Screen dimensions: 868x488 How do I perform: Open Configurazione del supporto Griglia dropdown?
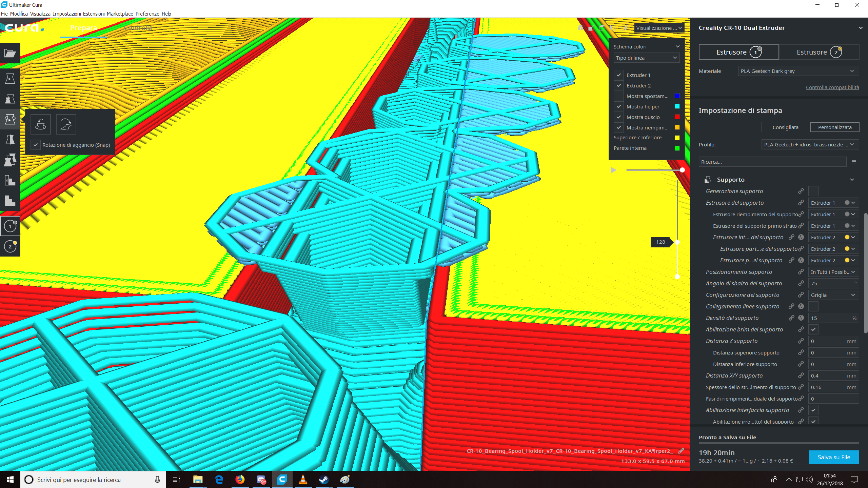(x=833, y=295)
